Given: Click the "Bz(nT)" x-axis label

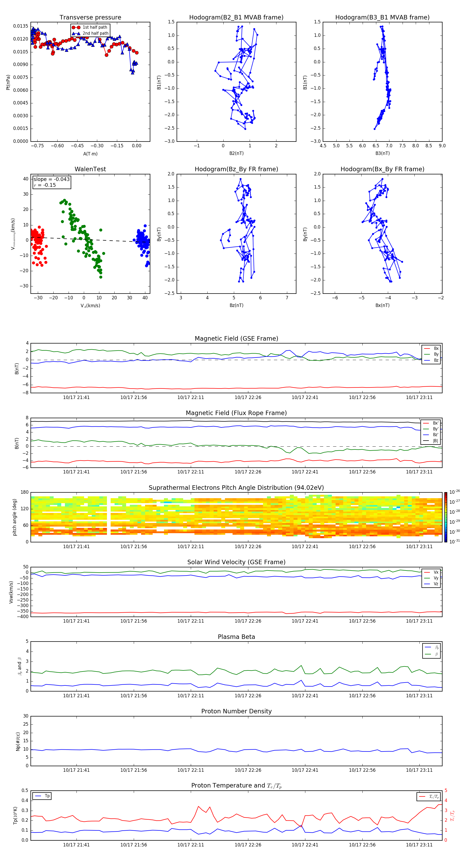Looking at the screenshot, I should point(236,305).
